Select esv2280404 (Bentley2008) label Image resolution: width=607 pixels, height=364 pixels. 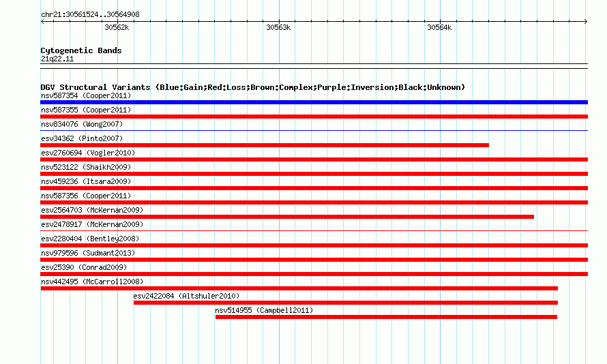[x=90, y=239]
